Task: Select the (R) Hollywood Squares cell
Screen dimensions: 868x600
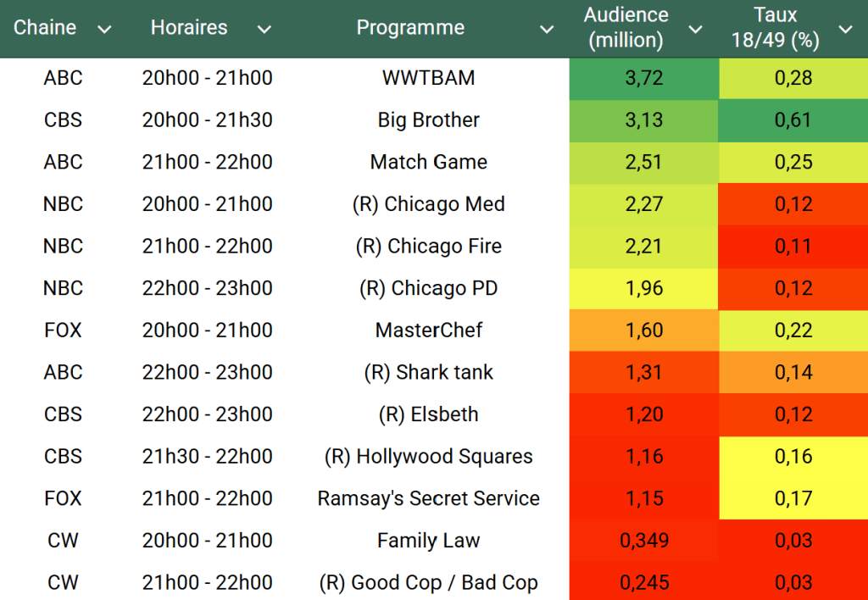Action: click(428, 457)
